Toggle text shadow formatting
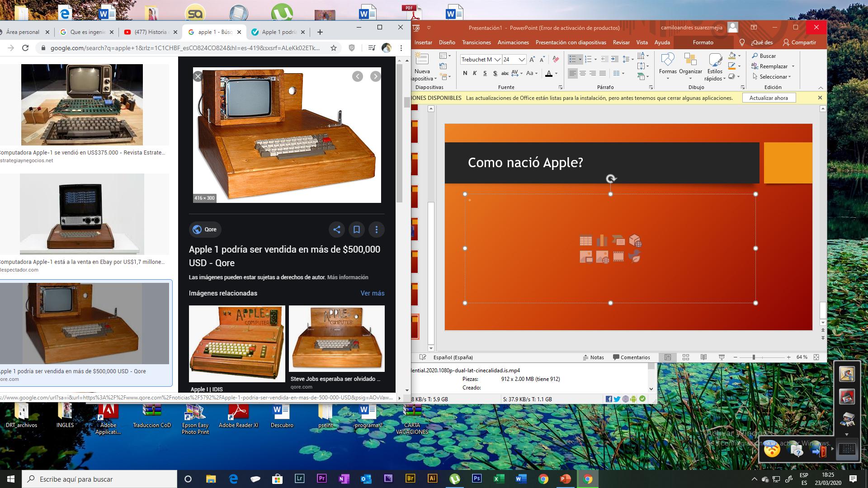The image size is (868, 488). coord(495,73)
